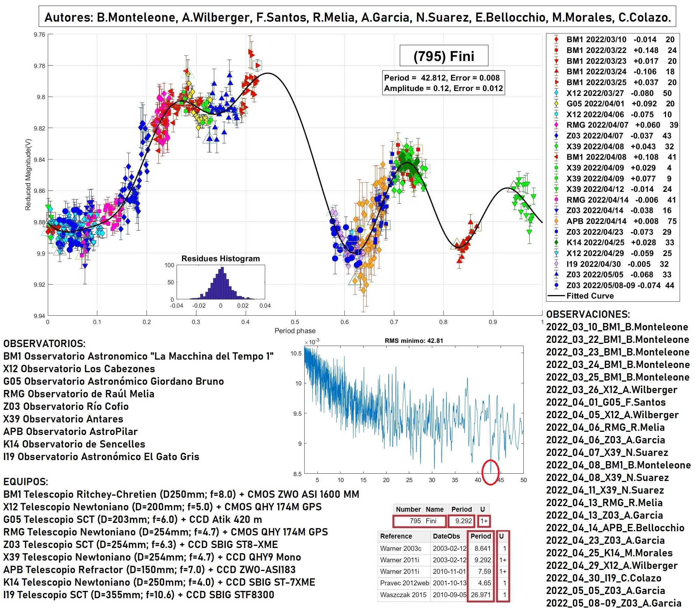Viewport: 695px width, 616px height.
Task: Select observation 2022_04_14_APB_E.Bellocchio
Action: click(615, 528)
